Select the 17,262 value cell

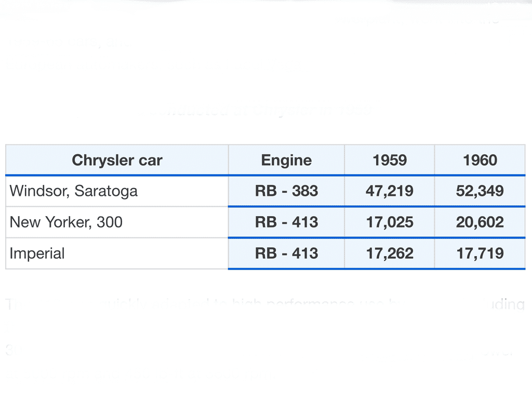tap(389, 254)
